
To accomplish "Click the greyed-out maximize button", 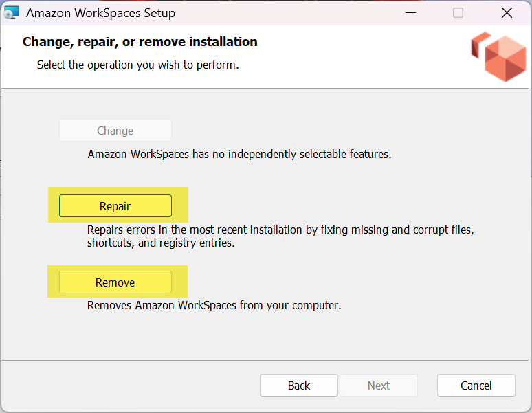I will [x=458, y=12].
